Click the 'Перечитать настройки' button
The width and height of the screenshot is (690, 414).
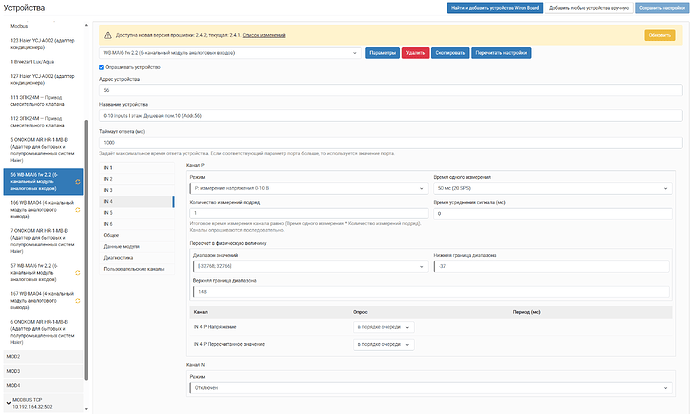pyautogui.click(x=501, y=53)
